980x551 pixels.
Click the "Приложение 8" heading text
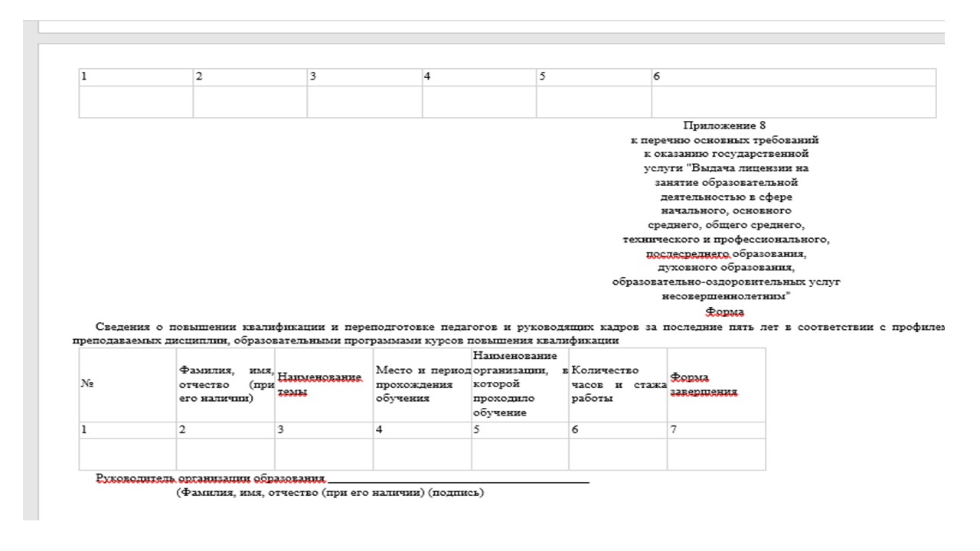(726, 126)
